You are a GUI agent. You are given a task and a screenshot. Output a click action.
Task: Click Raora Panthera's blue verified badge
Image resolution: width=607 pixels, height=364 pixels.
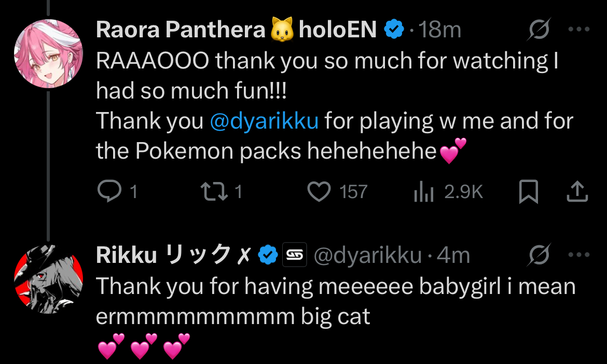pyautogui.click(x=394, y=31)
